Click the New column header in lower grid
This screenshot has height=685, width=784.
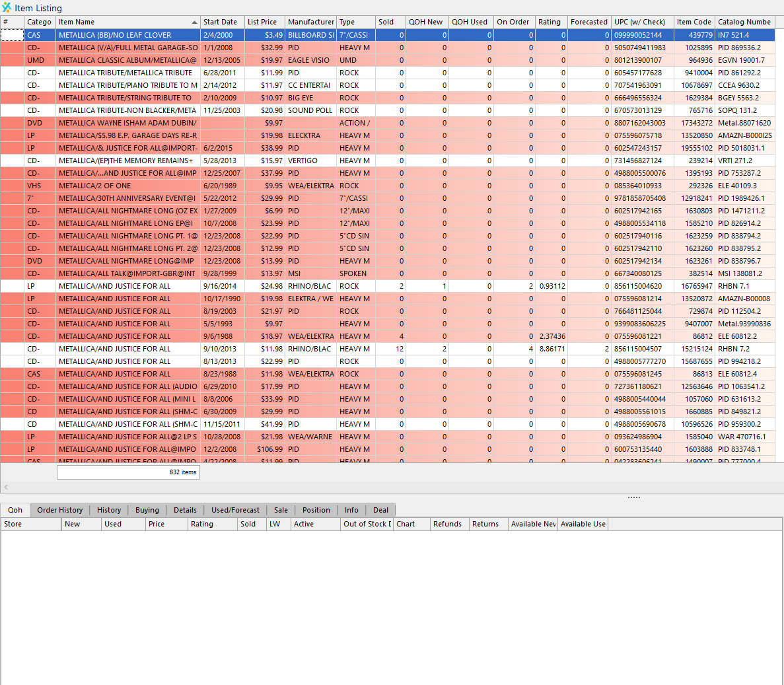click(x=81, y=524)
